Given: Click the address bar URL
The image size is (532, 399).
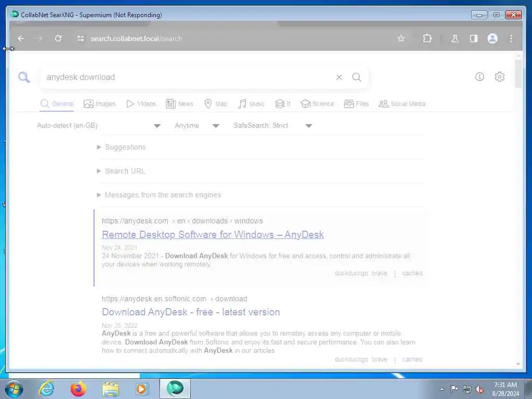Looking at the screenshot, I should click(x=137, y=38).
